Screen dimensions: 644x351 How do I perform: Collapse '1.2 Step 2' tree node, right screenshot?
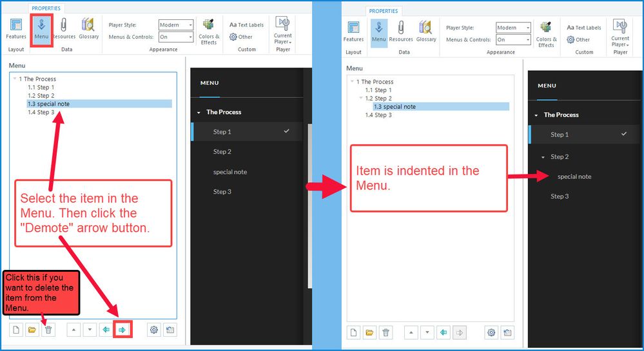[361, 98]
